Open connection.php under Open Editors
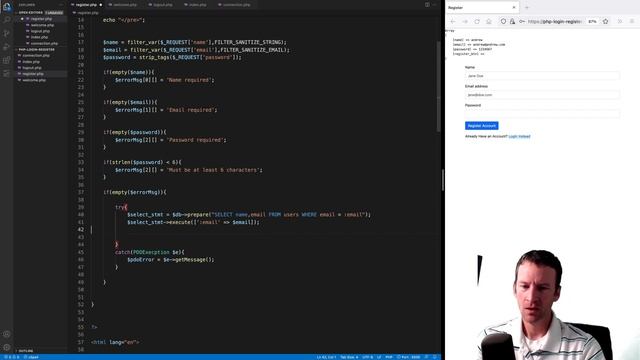The image size is (640, 360). point(44,43)
